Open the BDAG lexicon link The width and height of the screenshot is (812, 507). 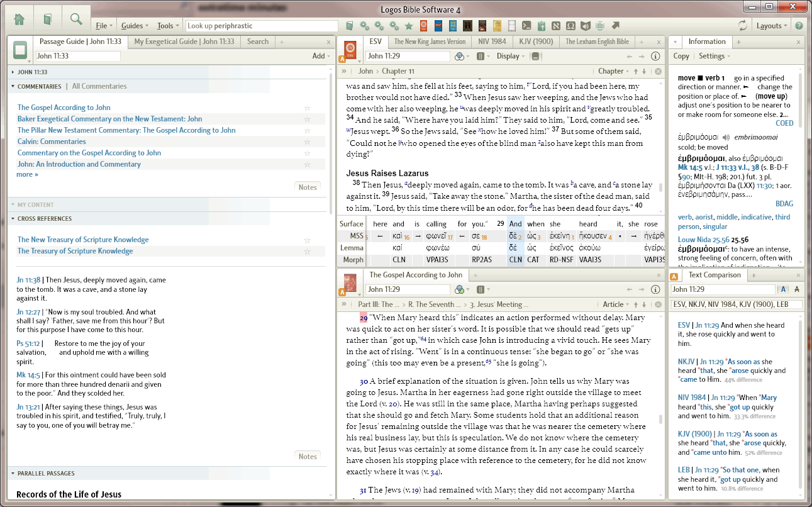784,204
